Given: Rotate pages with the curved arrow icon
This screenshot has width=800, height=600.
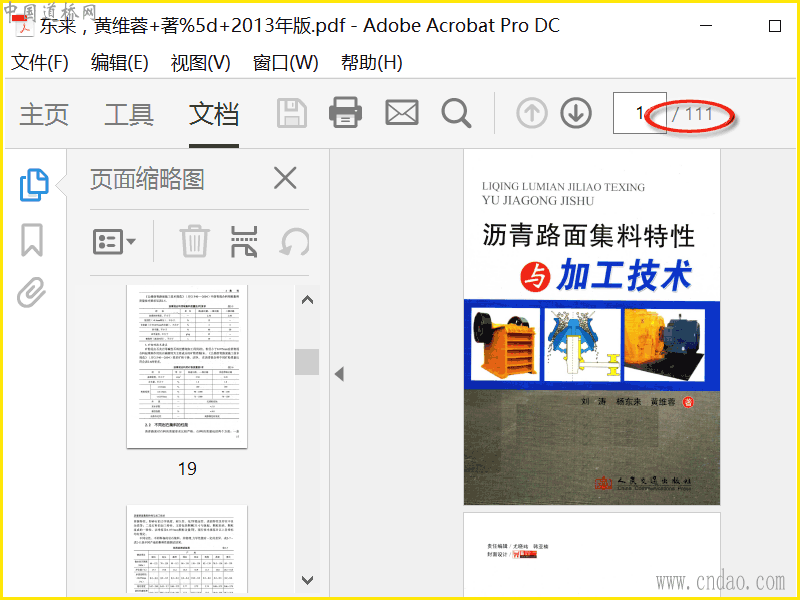Looking at the screenshot, I should (x=295, y=241).
